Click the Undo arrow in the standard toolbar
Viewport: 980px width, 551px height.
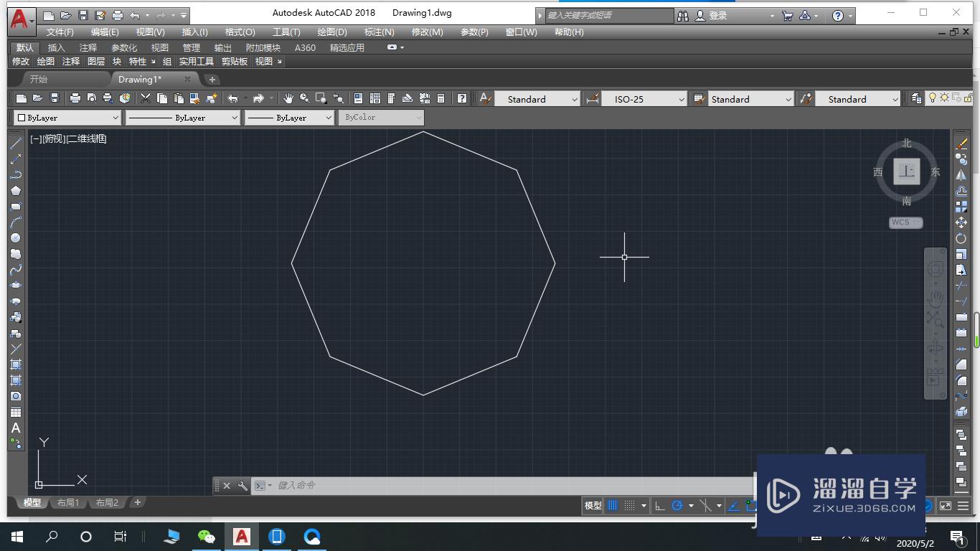point(233,98)
